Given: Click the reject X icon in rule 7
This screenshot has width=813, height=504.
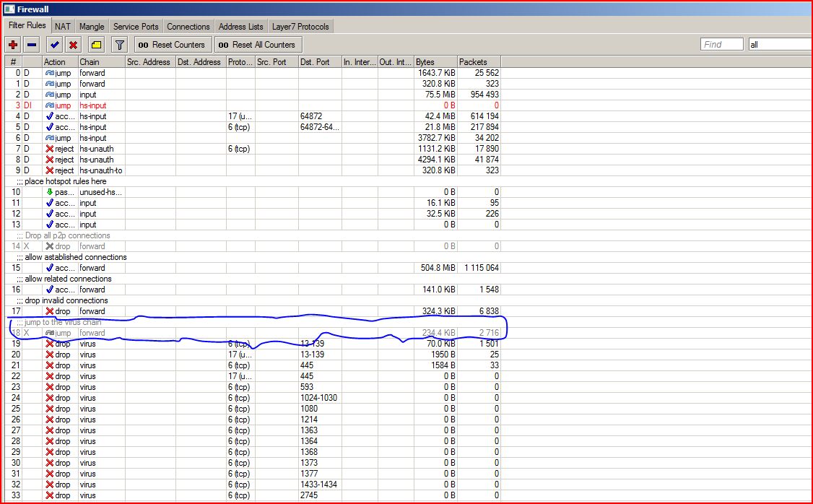Looking at the screenshot, I should (x=50, y=149).
